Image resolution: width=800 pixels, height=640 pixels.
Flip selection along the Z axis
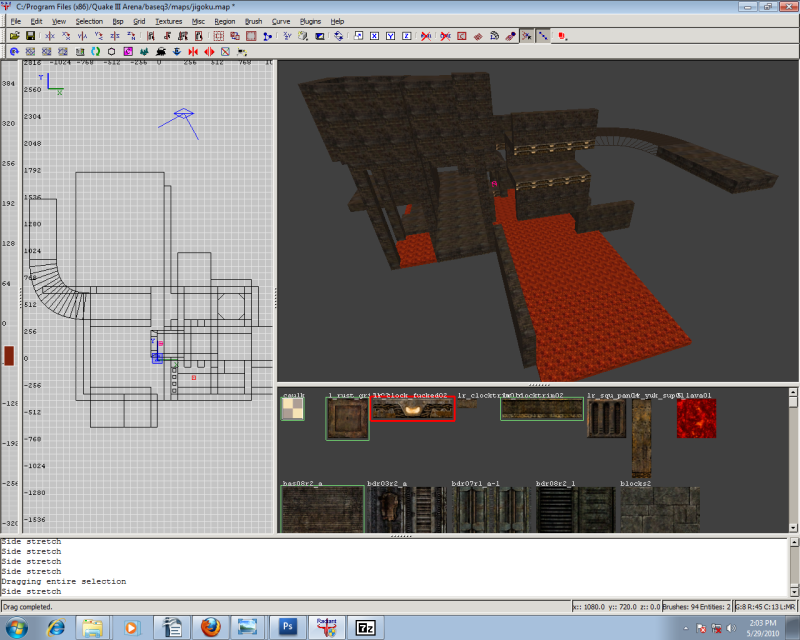(x=115, y=36)
